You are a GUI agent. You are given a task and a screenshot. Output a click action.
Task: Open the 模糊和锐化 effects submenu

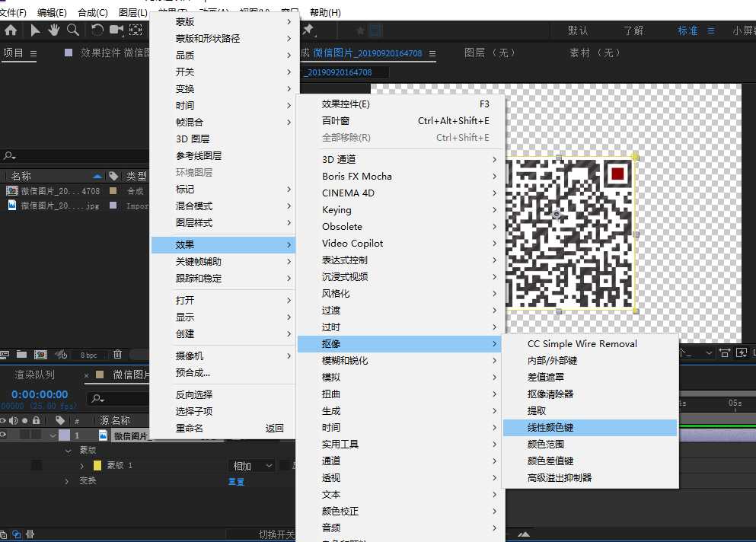[x=400, y=360]
